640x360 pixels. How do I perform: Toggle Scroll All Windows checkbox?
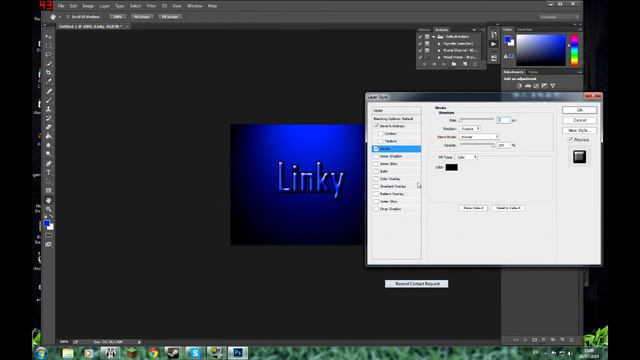[x=68, y=17]
